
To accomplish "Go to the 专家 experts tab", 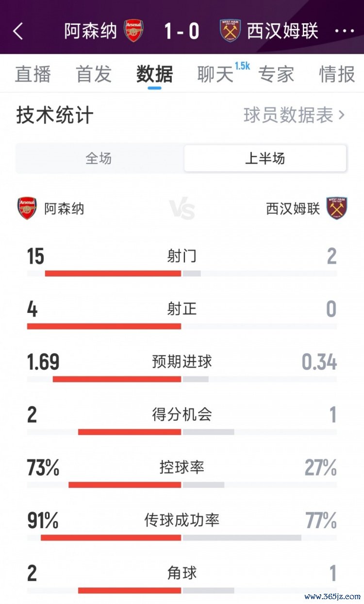I will click(x=276, y=74).
